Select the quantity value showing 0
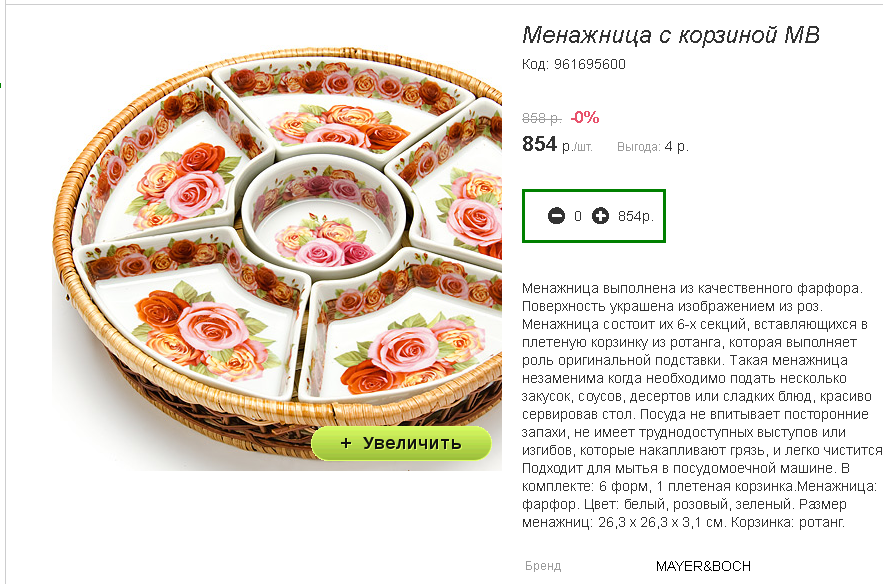Image resolution: width=883 pixels, height=584 pixels. (578, 216)
